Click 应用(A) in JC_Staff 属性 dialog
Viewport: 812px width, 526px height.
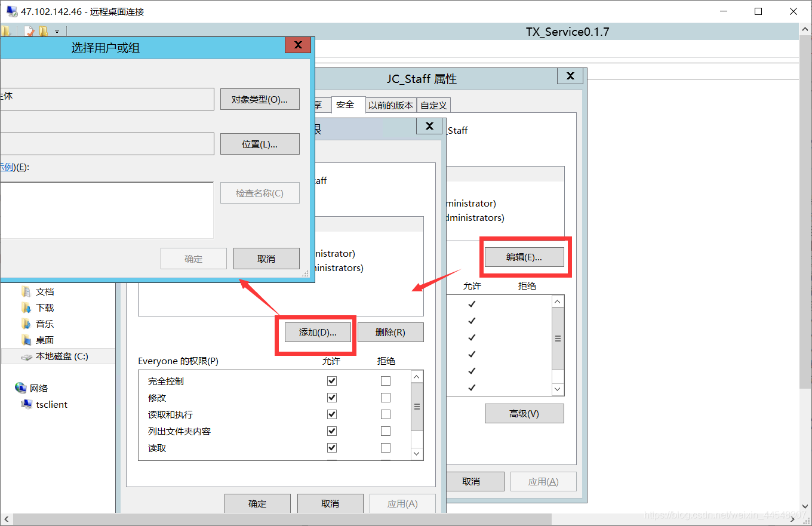coord(543,481)
